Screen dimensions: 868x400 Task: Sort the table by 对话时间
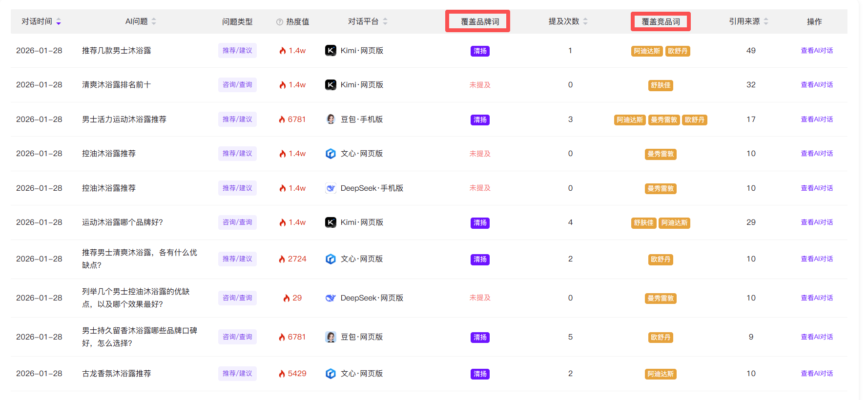(x=59, y=21)
